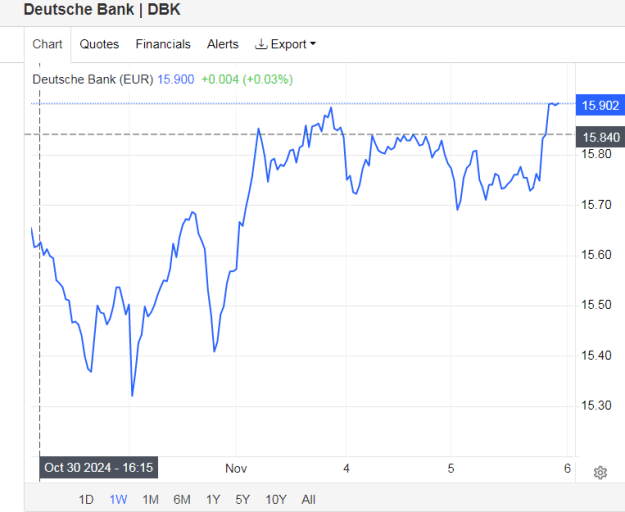Click the Nov label on time axis
This screenshot has width=625, height=512.
pyautogui.click(x=236, y=468)
